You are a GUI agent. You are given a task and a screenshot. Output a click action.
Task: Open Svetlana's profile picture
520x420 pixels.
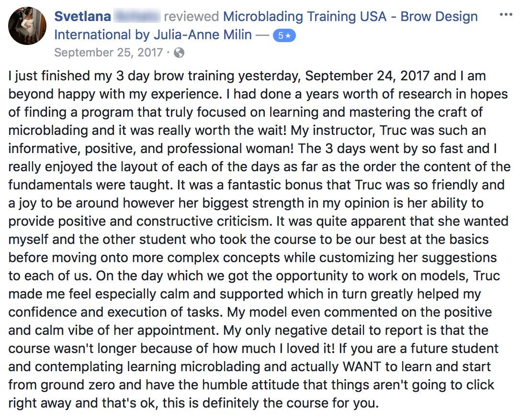[27, 26]
